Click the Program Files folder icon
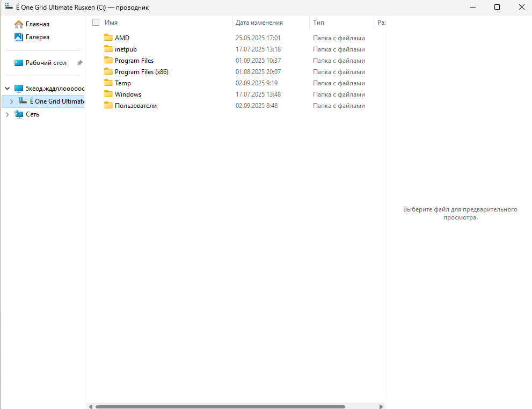This screenshot has width=532, height=409. click(x=108, y=60)
